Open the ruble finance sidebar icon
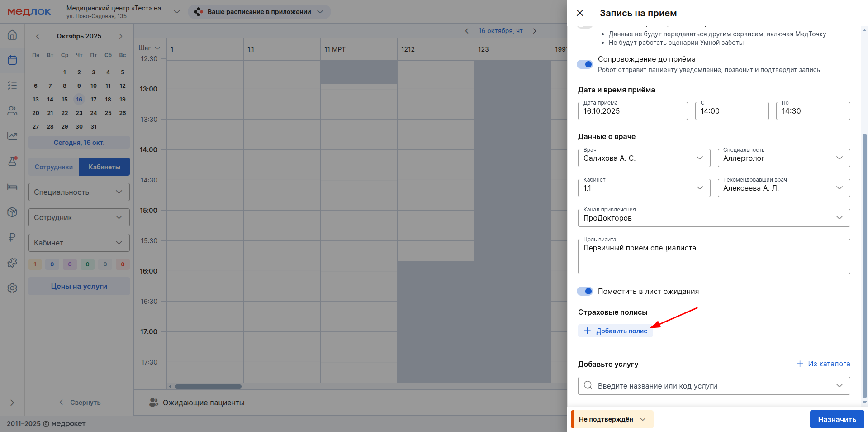The width and height of the screenshot is (868, 432). click(12, 237)
